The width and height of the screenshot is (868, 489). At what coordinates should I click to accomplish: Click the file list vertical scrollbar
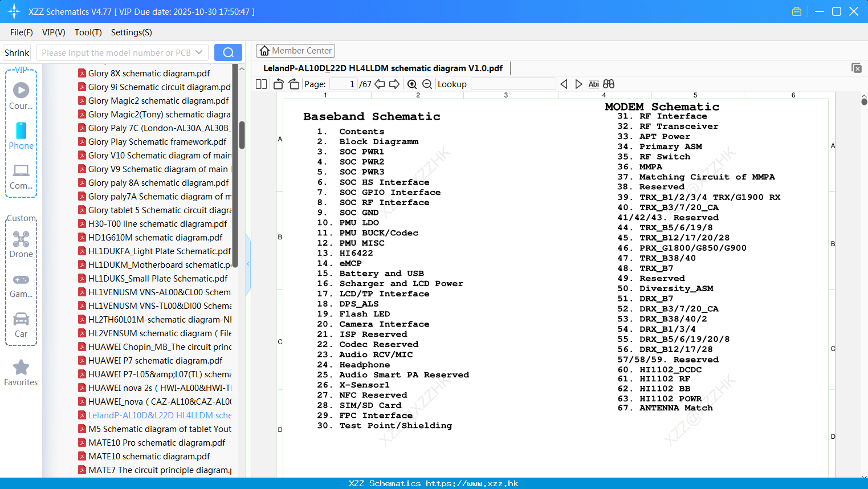(242, 135)
